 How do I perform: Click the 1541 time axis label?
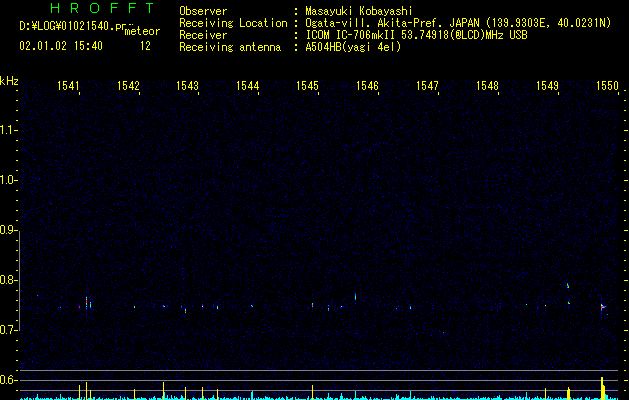tap(68, 86)
